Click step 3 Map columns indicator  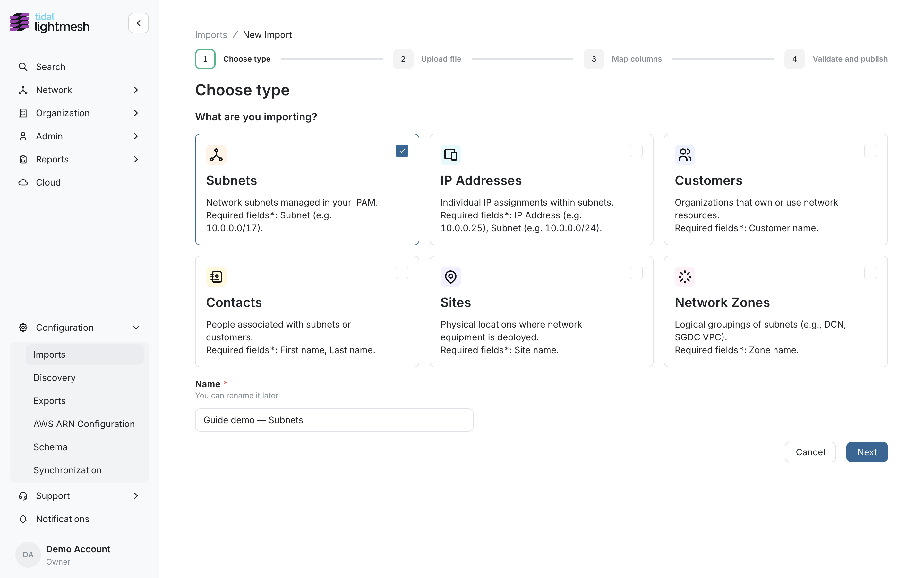click(x=594, y=59)
